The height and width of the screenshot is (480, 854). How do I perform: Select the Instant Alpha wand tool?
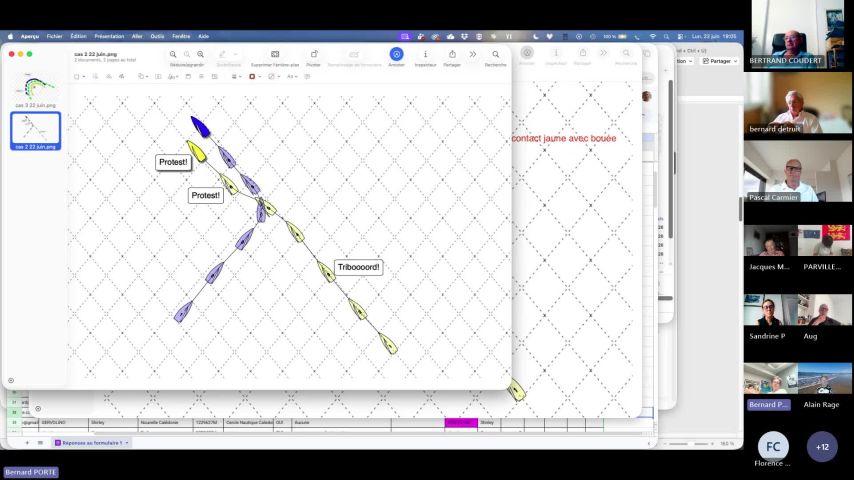tap(95, 77)
